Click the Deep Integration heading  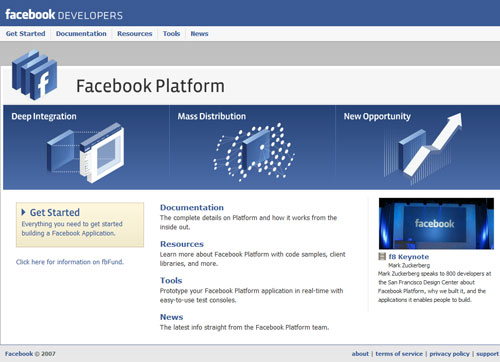coord(44,116)
